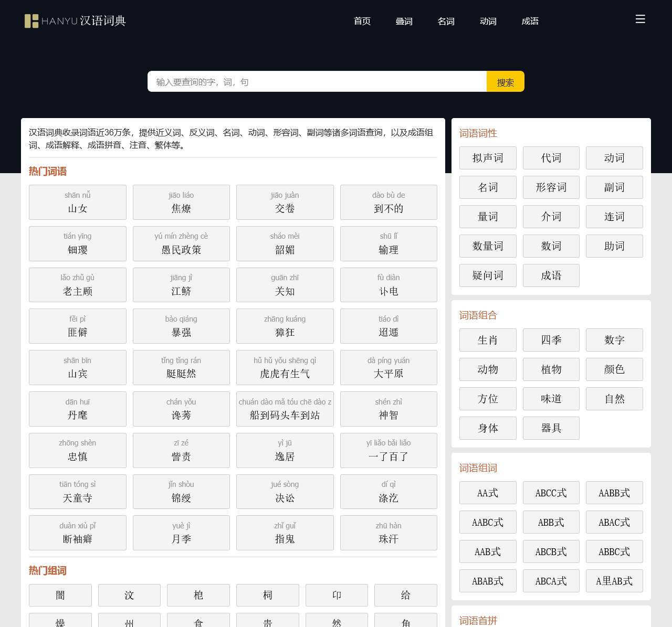Select the 叠词 navigation item
672x627 pixels.
coord(404,21)
